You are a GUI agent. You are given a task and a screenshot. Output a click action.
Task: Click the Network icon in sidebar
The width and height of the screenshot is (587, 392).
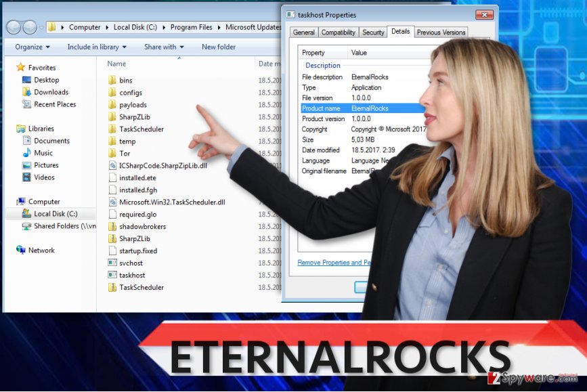click(20, 250)
